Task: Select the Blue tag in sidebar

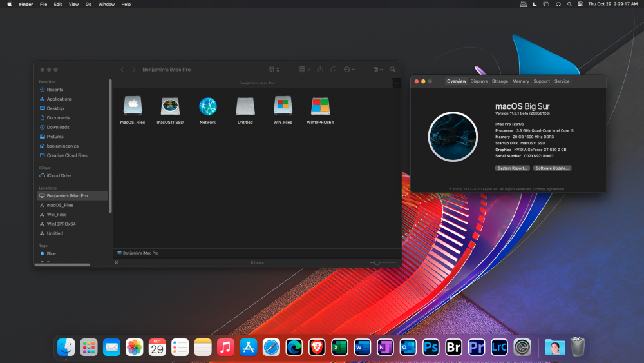Action: tap(52, 253)
